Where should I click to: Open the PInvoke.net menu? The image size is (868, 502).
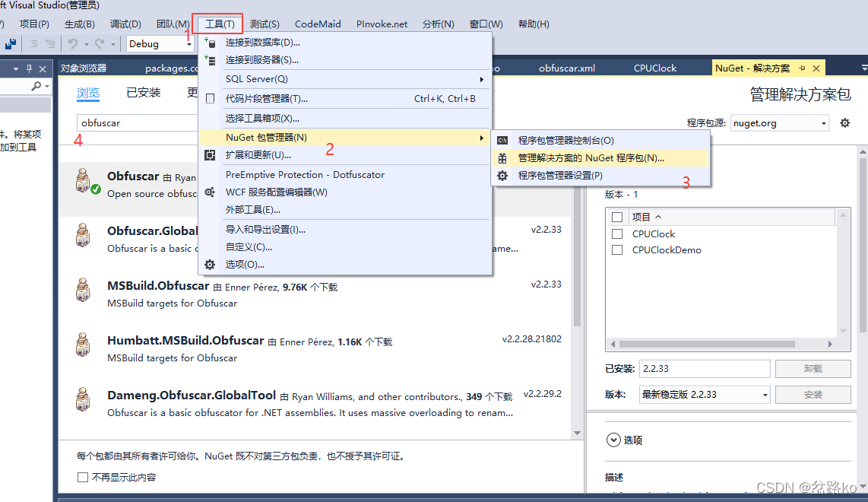(382, 24)
